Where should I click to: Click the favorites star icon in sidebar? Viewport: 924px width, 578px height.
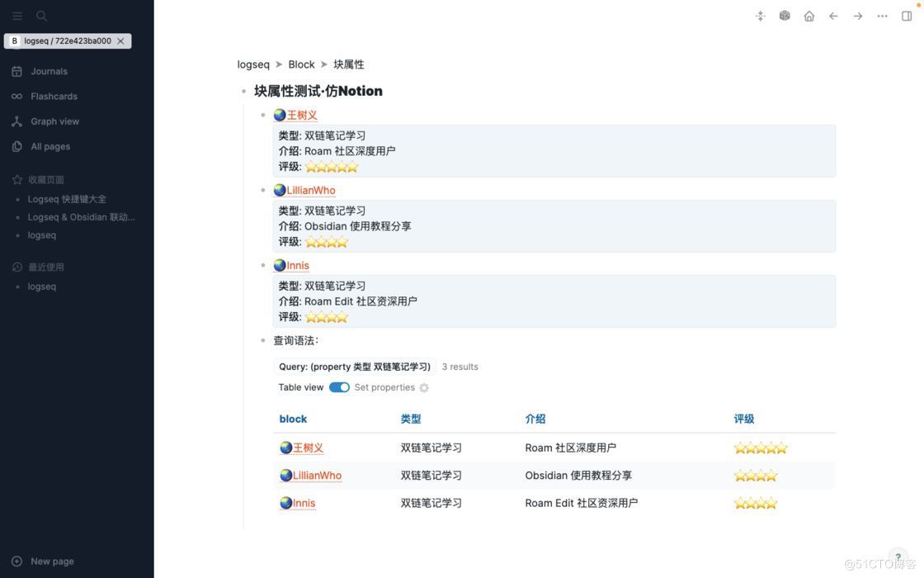[17, 179]
